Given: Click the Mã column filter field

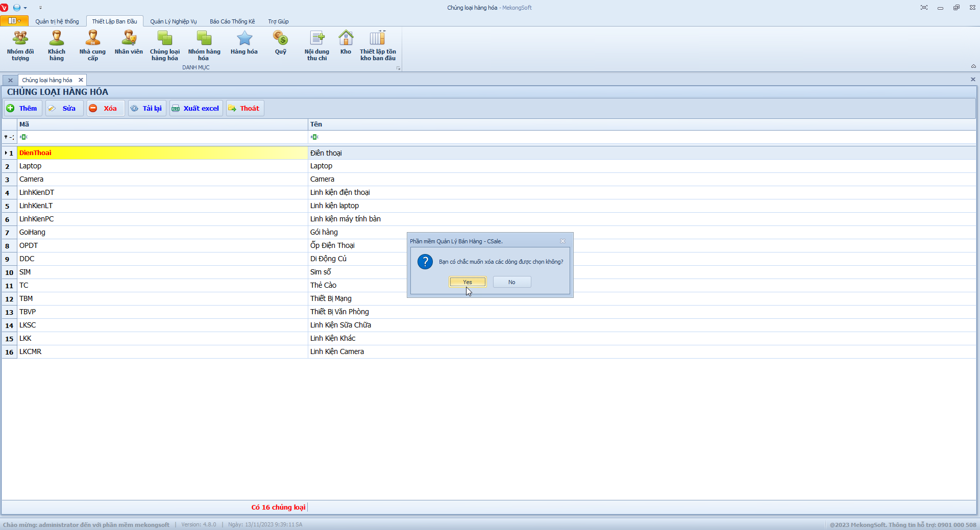Looking at the screenshot, I should coord(163,137).
